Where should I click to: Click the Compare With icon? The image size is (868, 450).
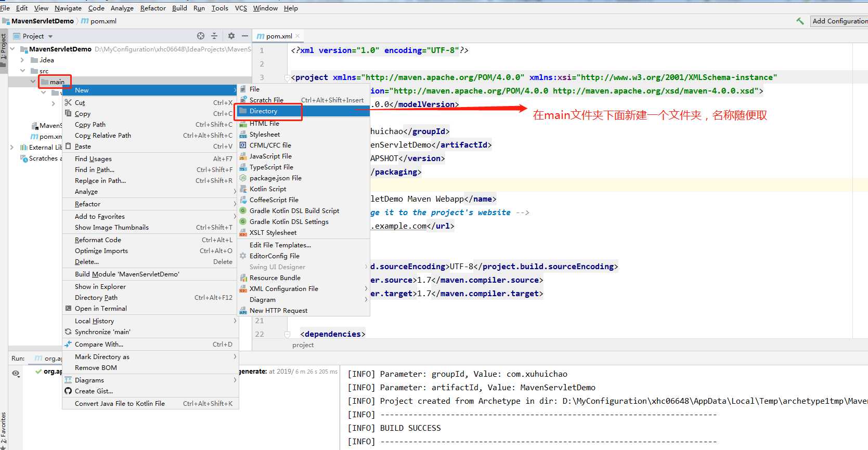68,344
